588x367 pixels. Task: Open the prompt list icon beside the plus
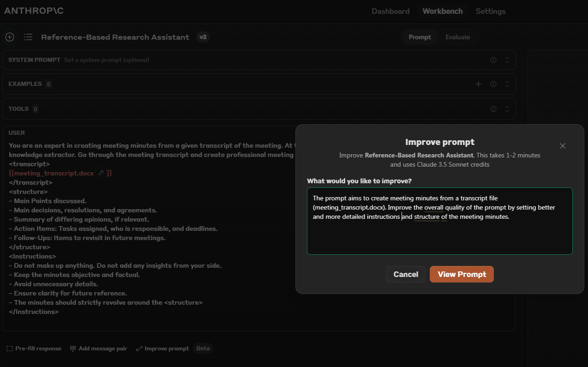click(28, 37)
